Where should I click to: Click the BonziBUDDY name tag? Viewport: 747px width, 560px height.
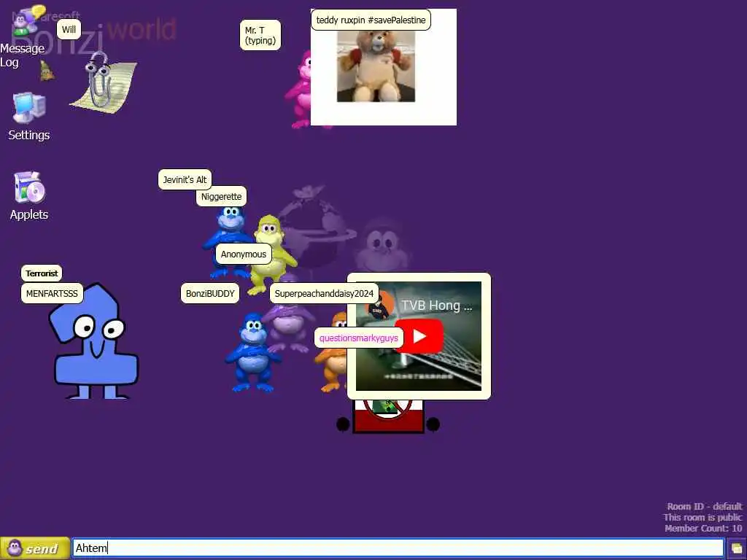(x=210, y=293)
